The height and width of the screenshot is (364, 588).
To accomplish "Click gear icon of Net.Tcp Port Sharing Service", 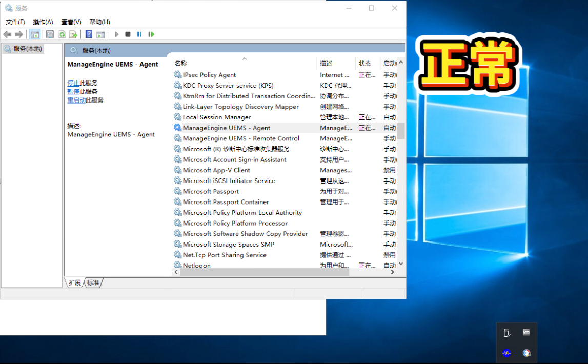I will coord(178,254).
